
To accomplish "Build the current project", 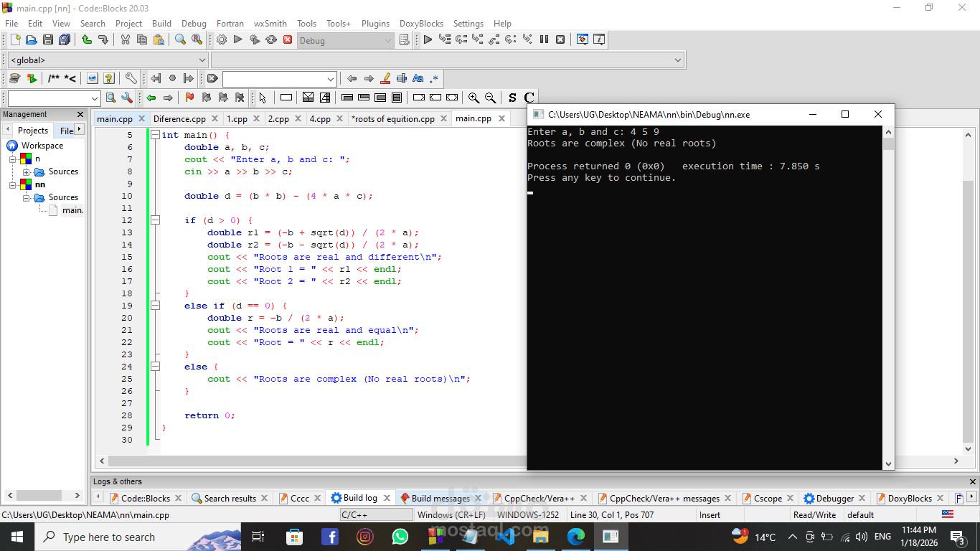I will (222, 39).
